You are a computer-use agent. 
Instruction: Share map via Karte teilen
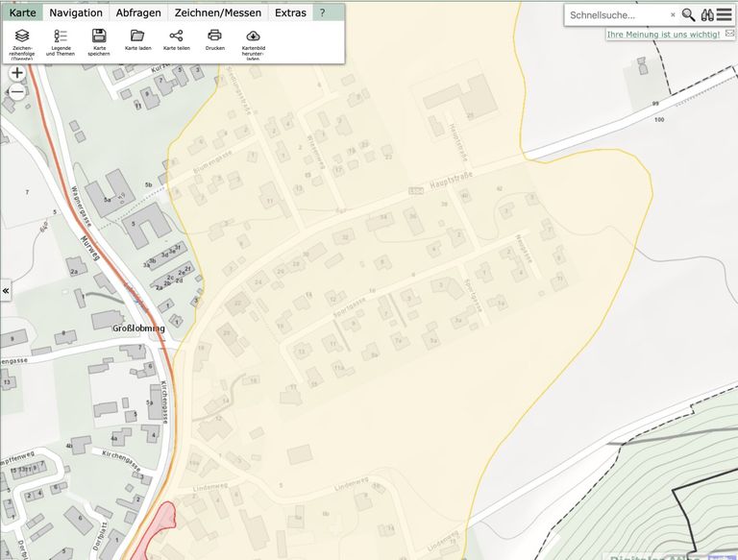[x=176, y=37]
